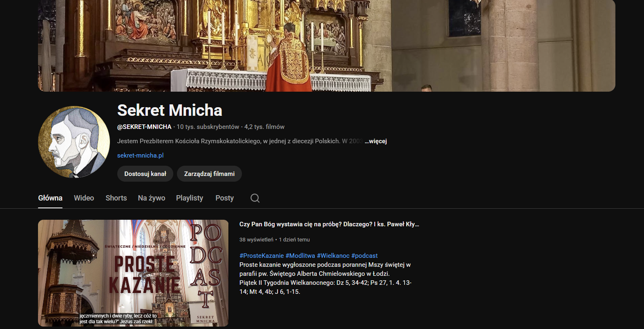The image size is (644, 329).
Task: Click the channel banner image with altar
Action: pyautogui.click(x=326, y=45)
